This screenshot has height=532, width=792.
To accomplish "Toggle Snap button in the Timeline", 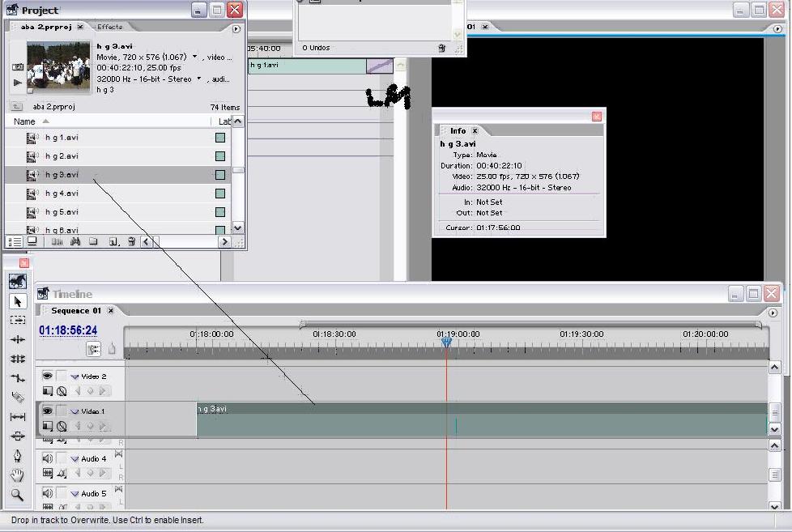I will [x=94, y=349].
